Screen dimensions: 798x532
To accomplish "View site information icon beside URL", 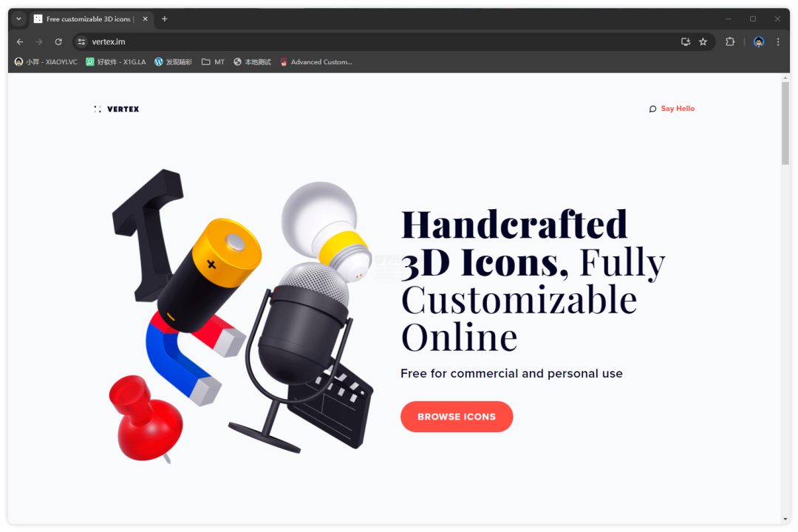I will pos(81,41).
